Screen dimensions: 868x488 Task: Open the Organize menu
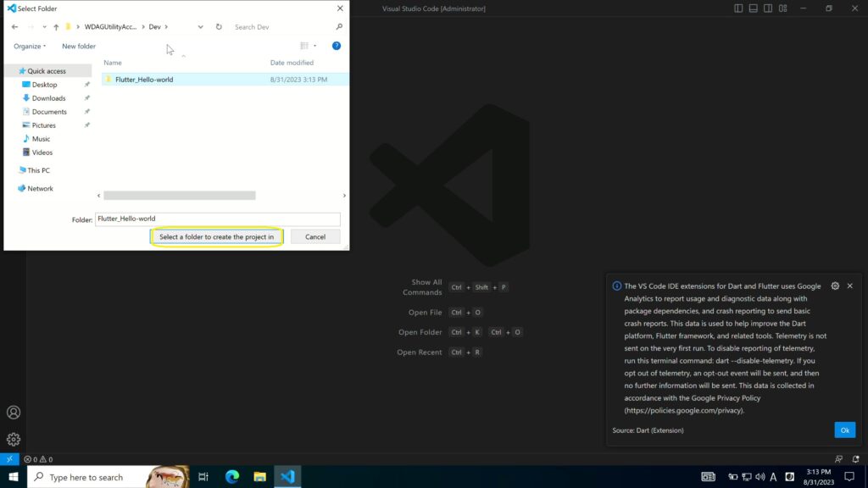point(30,46)
